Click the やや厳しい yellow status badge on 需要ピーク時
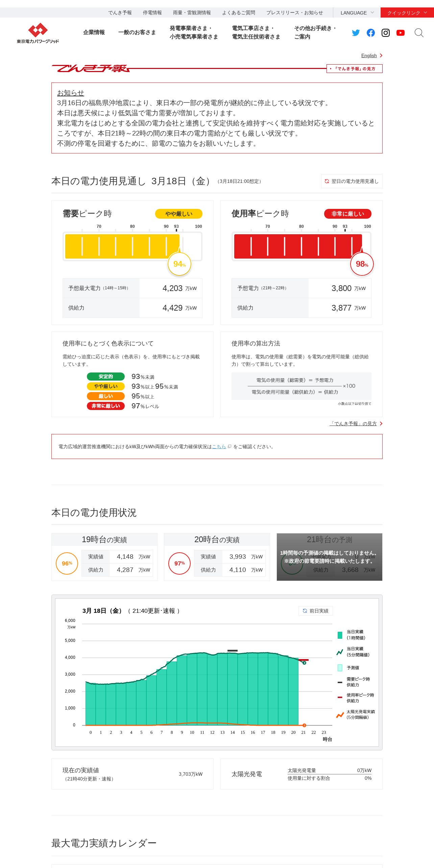 (x=179, y=214)
